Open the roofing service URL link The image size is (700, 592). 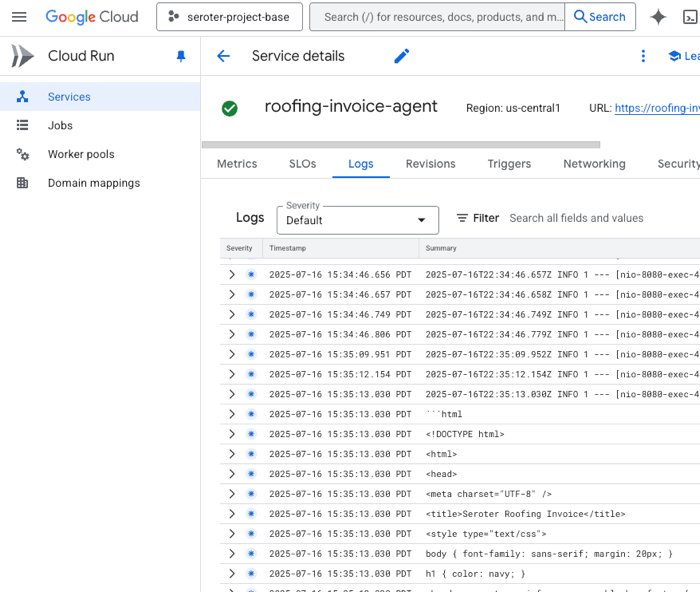[656, 108]
